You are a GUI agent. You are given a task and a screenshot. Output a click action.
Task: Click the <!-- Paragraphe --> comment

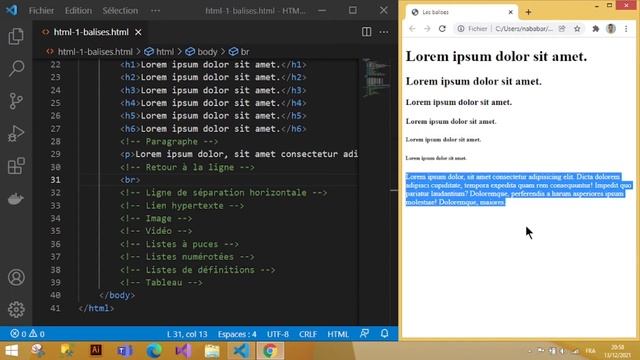pyautogui.click(x=169, y=141)
